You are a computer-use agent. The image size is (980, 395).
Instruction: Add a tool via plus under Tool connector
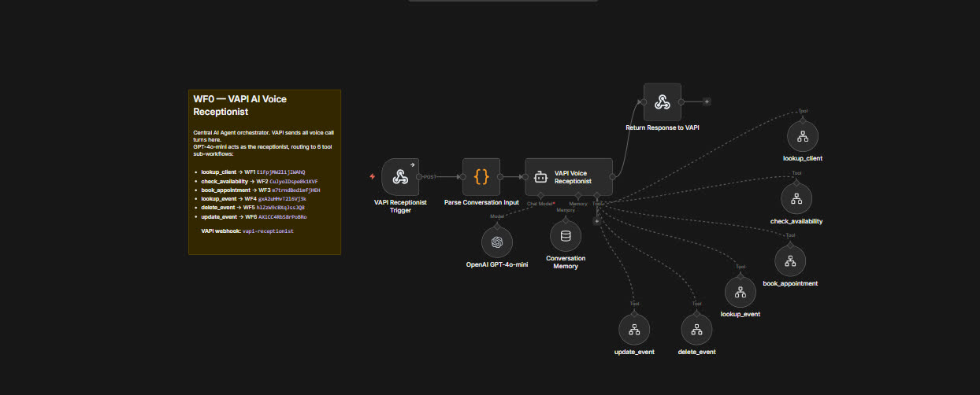pyautogui.click(x=596, y=221)
